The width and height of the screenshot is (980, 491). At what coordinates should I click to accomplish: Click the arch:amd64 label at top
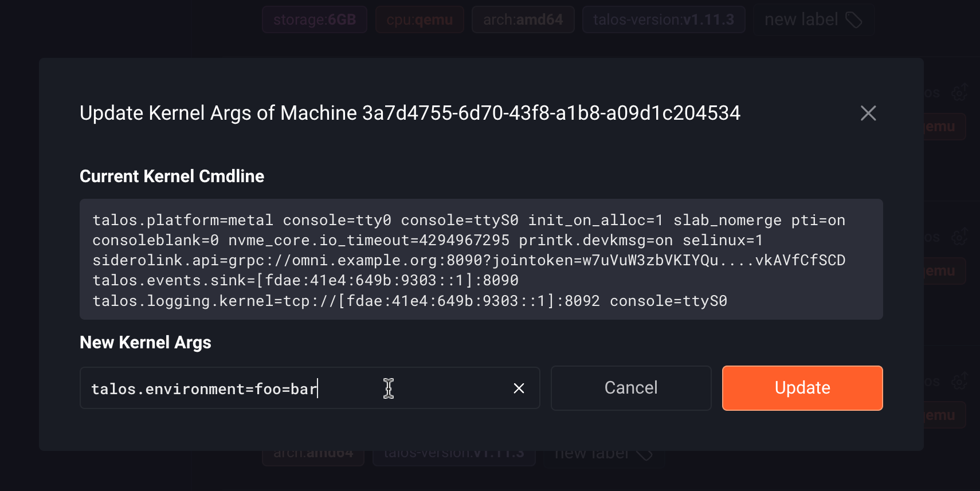[523, 19]
